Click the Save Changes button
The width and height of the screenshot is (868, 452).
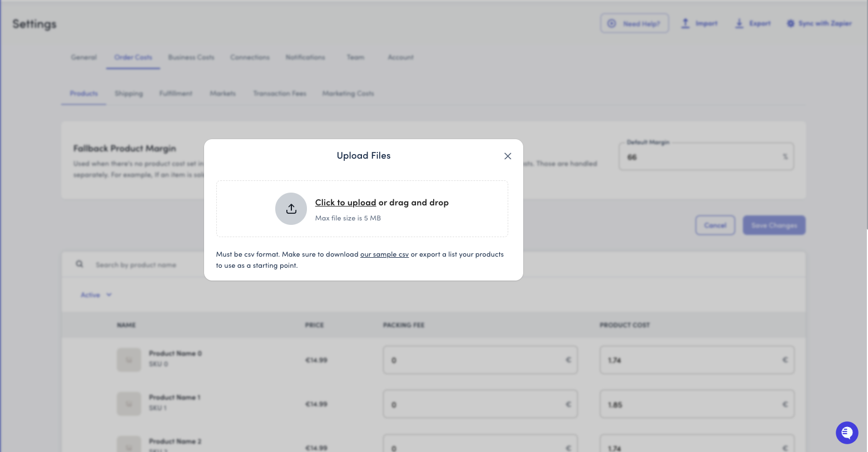pos(773,225)
